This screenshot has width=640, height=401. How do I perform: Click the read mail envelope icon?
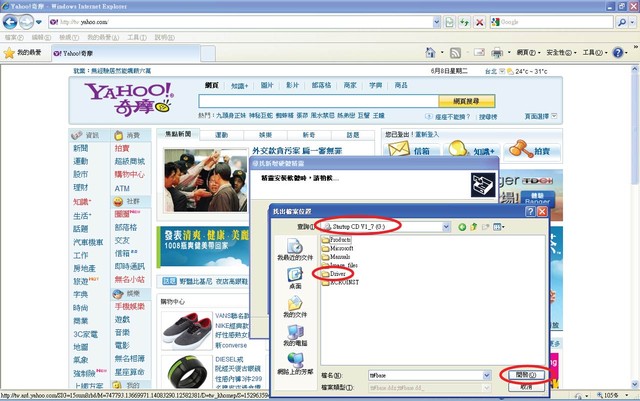click(x=479, y=52)
